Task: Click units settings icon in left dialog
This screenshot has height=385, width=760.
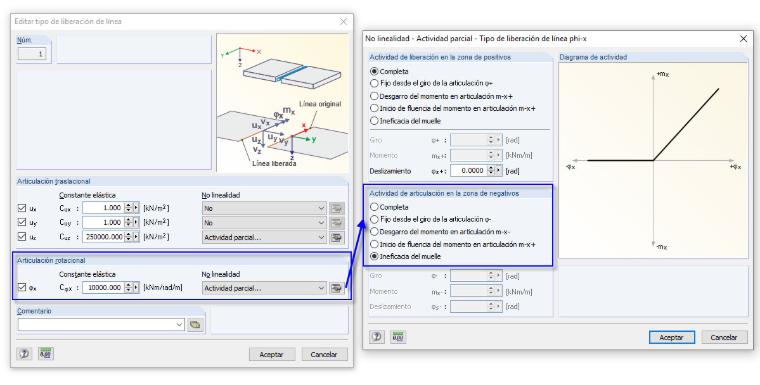Action: (x=46, y=354)
